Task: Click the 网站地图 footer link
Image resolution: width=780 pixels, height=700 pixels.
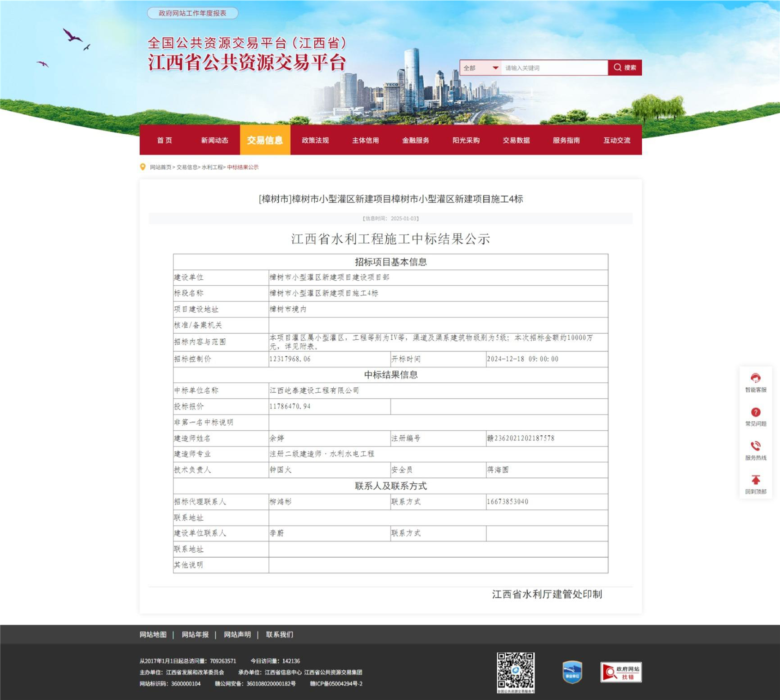Action: click(153, 635)
